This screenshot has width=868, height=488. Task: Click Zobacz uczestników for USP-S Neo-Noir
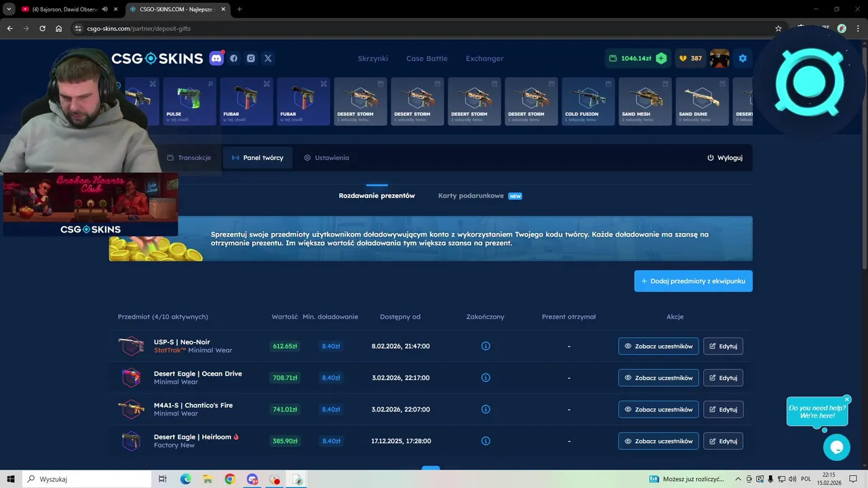(658, 346)
